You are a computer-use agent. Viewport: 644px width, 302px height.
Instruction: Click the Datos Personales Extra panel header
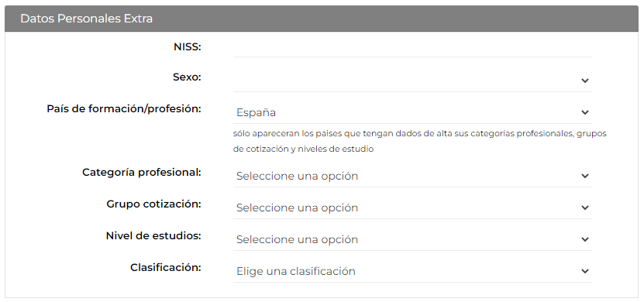coord(322,19)
